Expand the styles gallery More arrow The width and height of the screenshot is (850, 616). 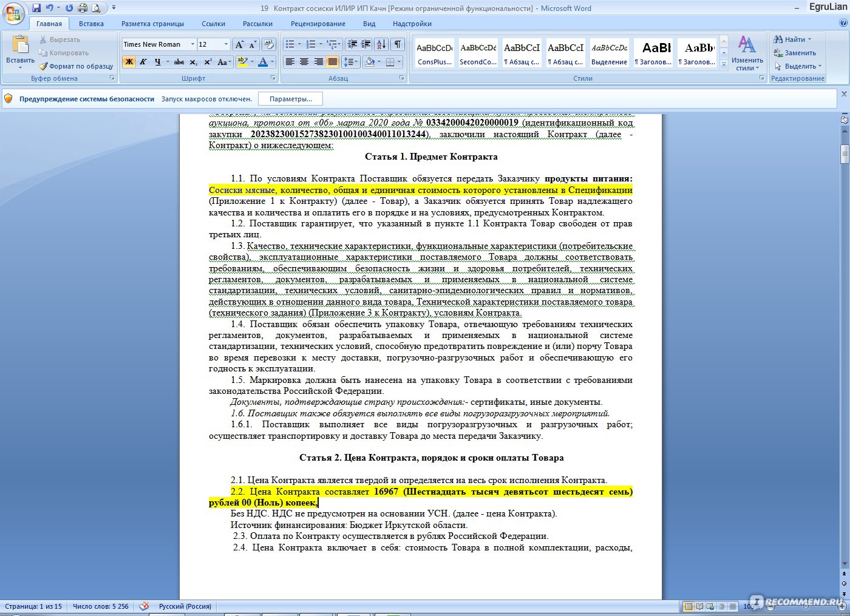(x=724, y=65)
